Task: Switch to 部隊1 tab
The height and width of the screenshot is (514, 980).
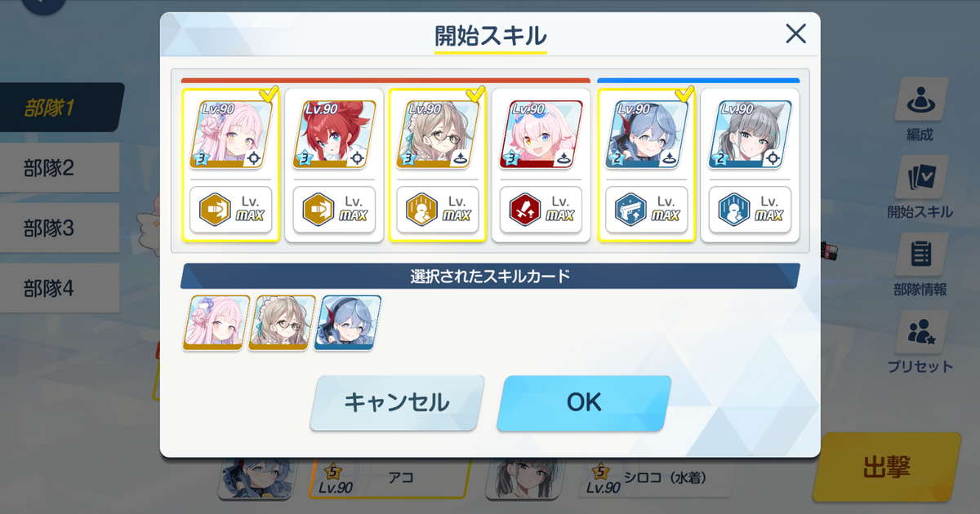Action: tap(59, 108)
